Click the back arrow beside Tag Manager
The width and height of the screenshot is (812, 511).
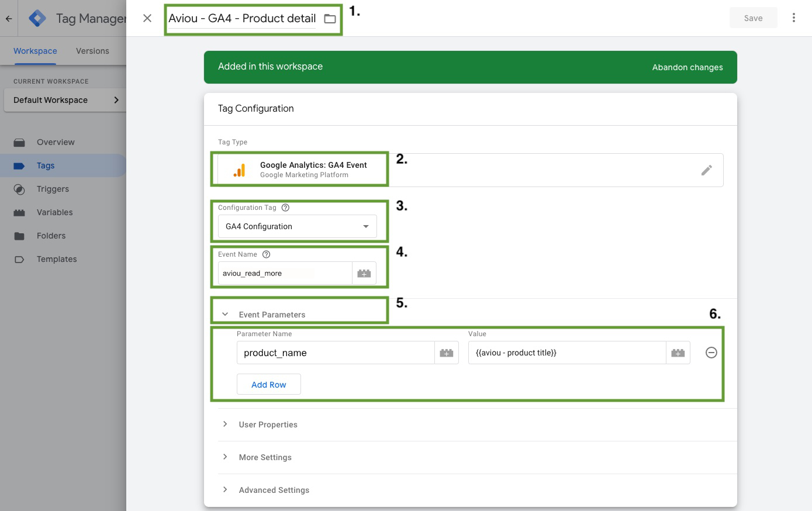click(x=9, y=18)
